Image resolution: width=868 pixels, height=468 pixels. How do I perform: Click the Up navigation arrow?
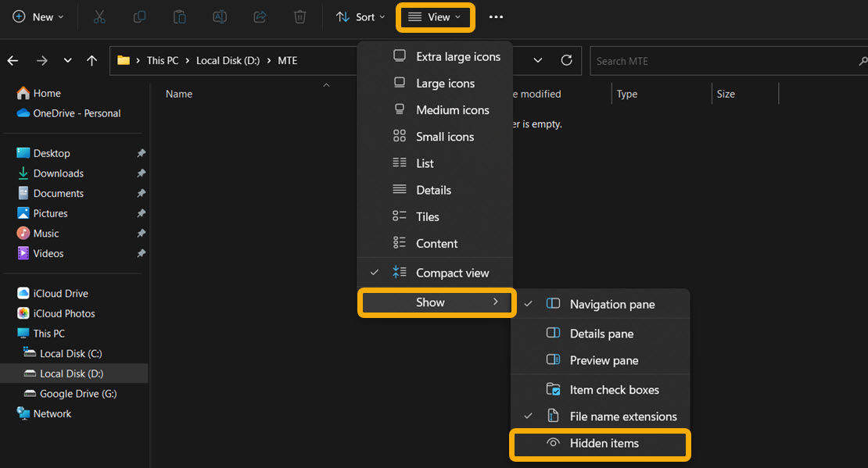[91, 60]
